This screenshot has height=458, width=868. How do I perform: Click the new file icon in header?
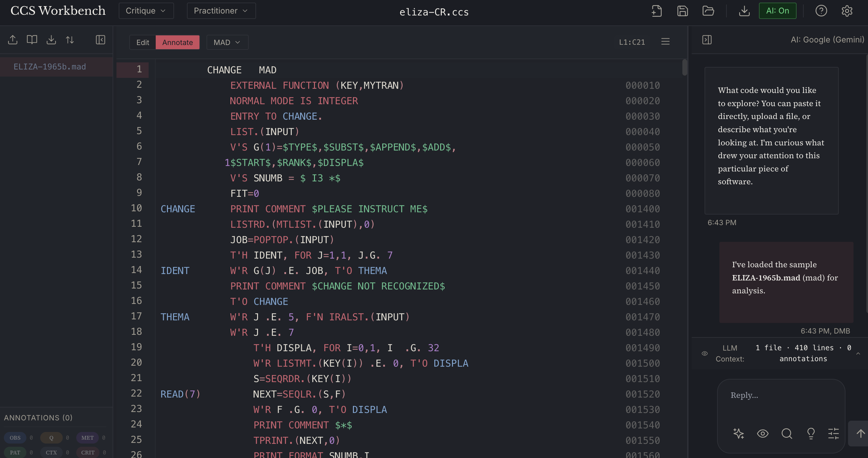(656, 11)
